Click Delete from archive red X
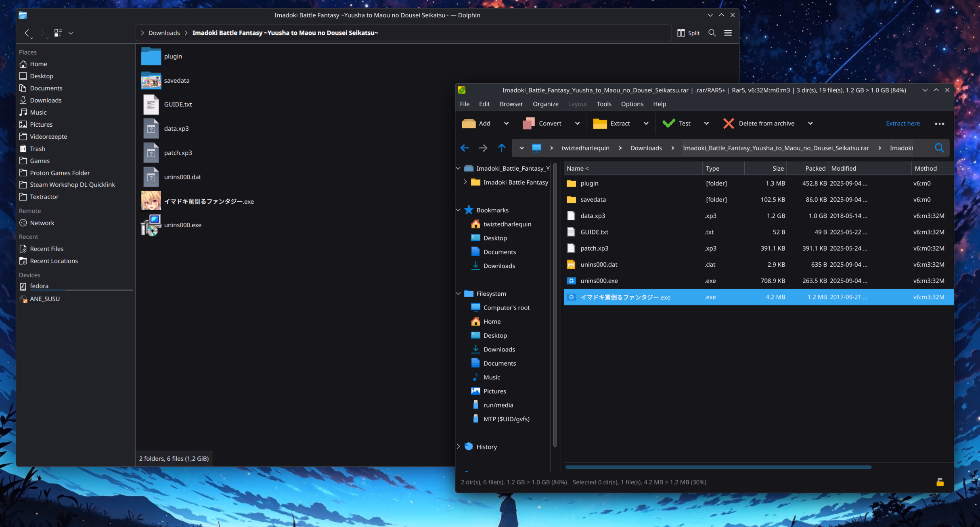The height and width of the screenshot is (527, 980). pos(728,123)
